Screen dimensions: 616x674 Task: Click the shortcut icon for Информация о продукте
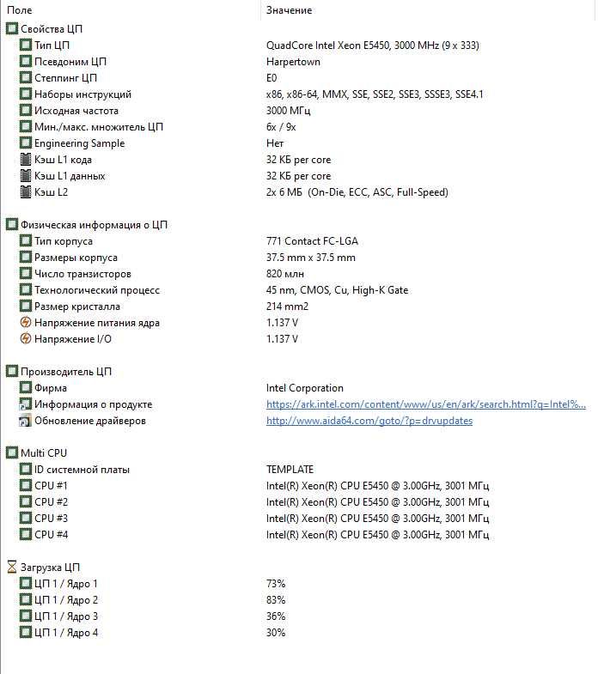pyautogui.click(x=26, y=404)
